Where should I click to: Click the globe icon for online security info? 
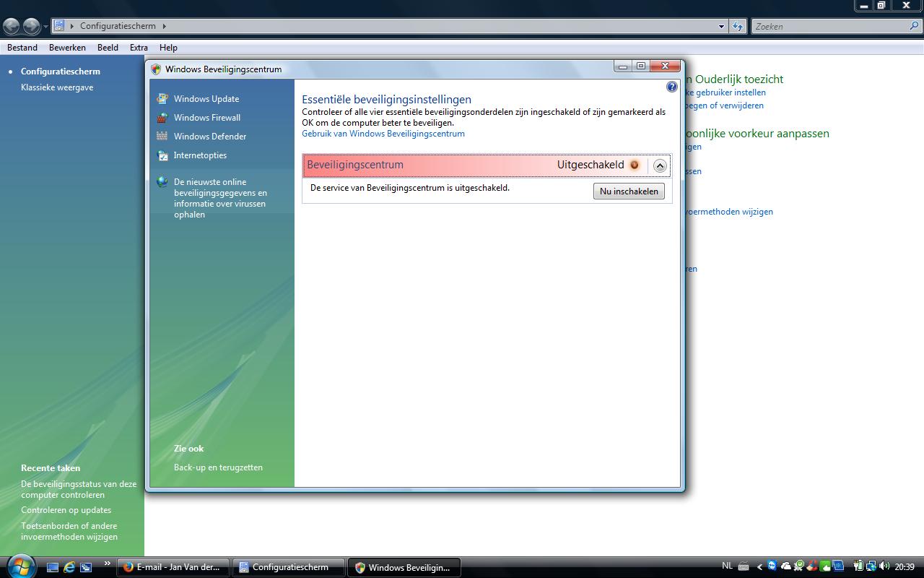162,182
